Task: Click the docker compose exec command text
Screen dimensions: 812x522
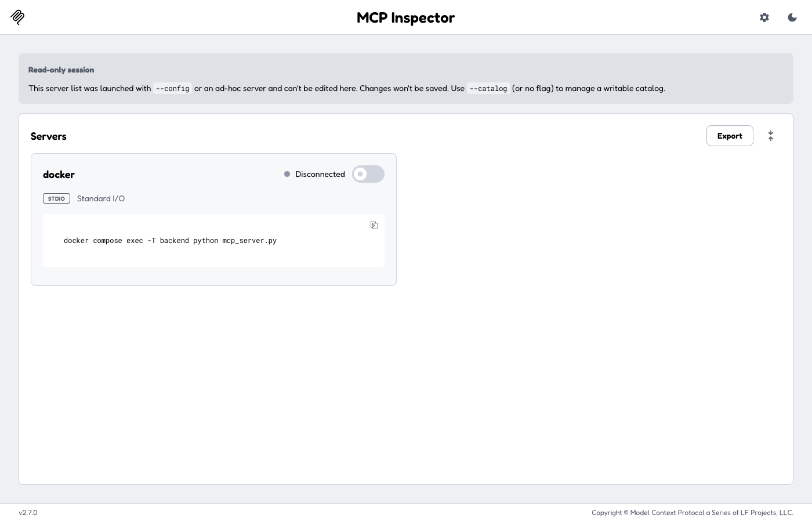Action: coord(170,241)
